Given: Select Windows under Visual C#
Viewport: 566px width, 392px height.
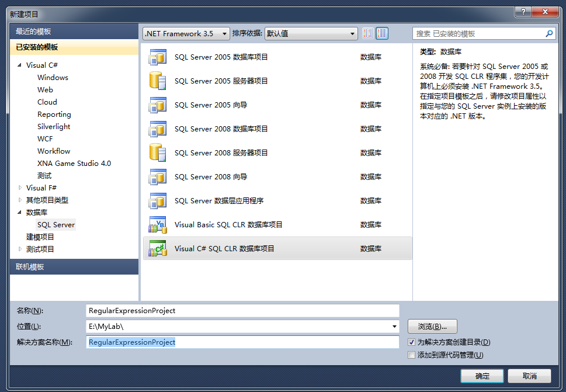Looking at the screenshot, I should (53, 77).
